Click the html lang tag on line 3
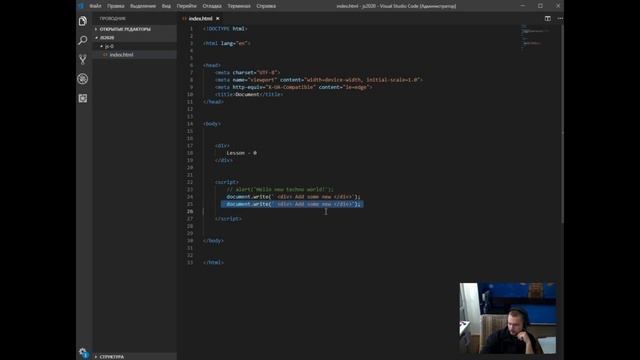The image size is (640, 360). tap(227, 43)
